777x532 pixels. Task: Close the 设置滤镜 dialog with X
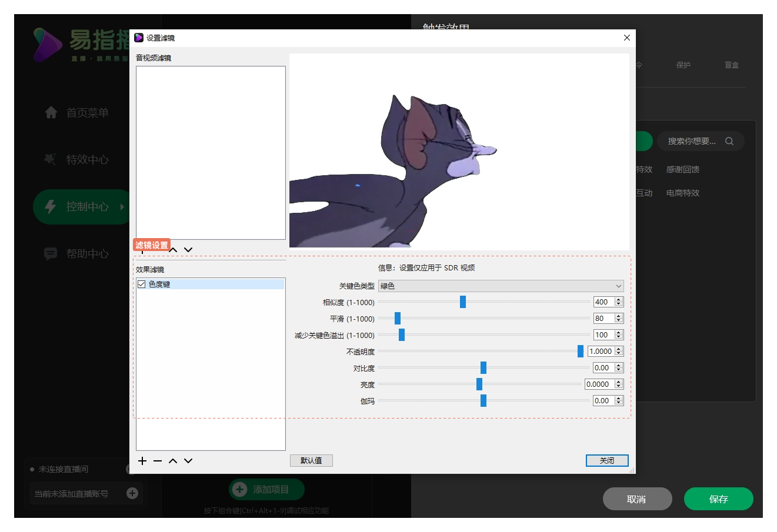pos(627,38)
